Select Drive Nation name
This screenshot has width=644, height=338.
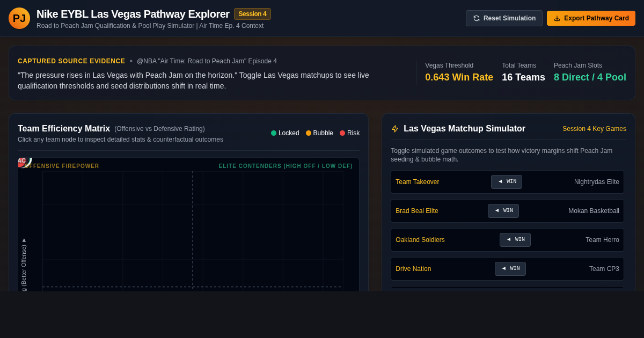pyautogui.click(x=413, y=269)
